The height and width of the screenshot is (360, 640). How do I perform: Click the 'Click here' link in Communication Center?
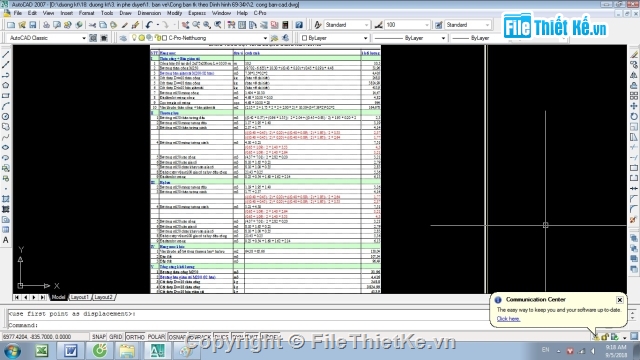[x=508, y=319]
